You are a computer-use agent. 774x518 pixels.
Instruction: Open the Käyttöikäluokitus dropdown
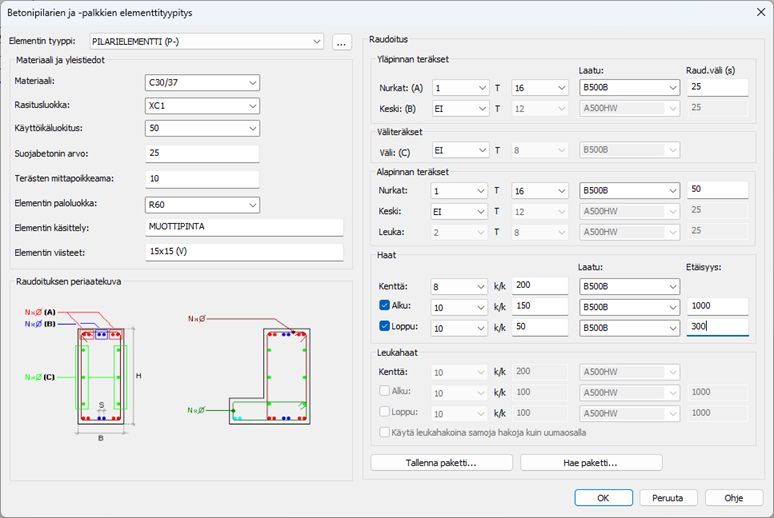[203, 129]
